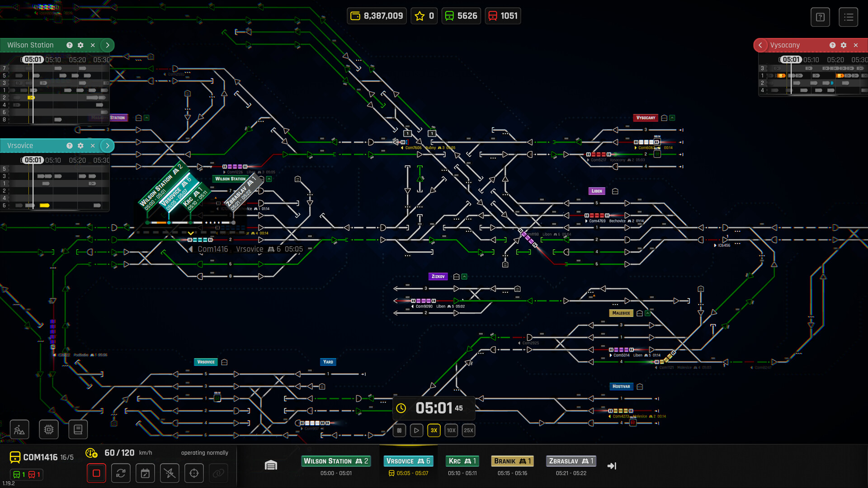This screenshot has height=488, width=868.
Task: Toggle the red stop command for COM1416
Action: pos(96,473)
